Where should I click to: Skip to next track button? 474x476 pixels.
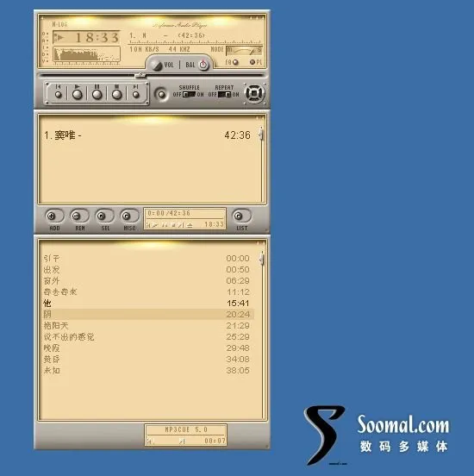click(136, 94)
